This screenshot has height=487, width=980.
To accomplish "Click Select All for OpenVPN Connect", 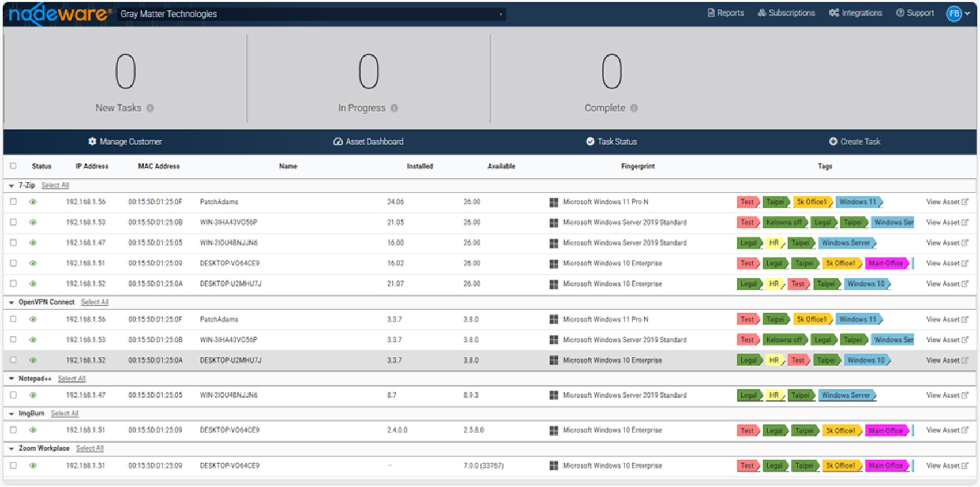I will [95, 302].
